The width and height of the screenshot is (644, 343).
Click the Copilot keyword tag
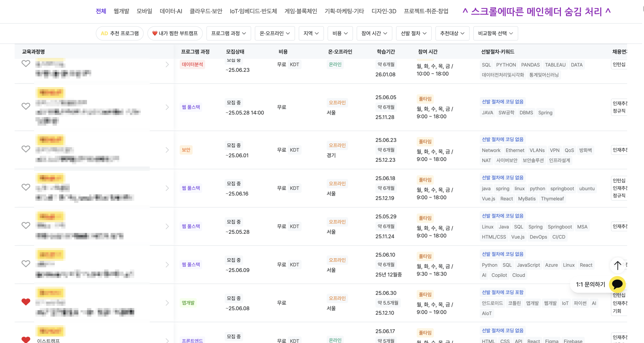(499, 275)
